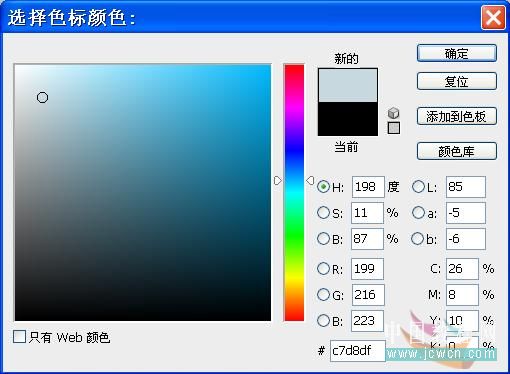Click the 添加到色板 add to swatches button
The height and width of the screenshot is (374, 510).
[x=457, y=116]
